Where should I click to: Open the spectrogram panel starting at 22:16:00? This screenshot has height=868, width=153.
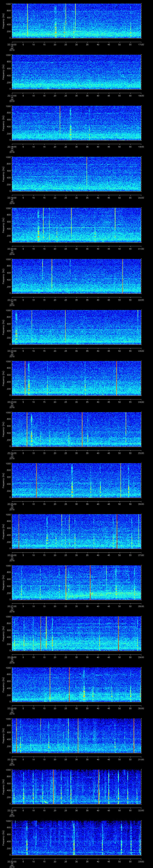77,21
